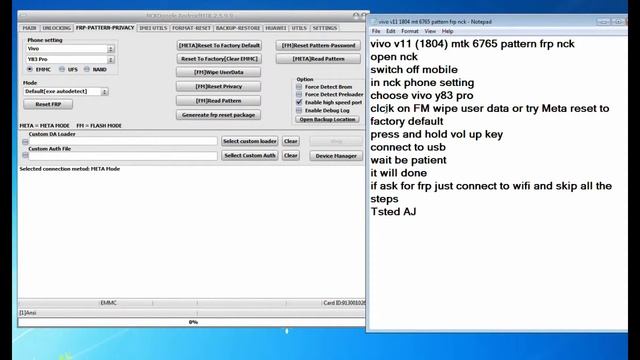Click the [META]Read Pattern button

[x=318, y=59]
